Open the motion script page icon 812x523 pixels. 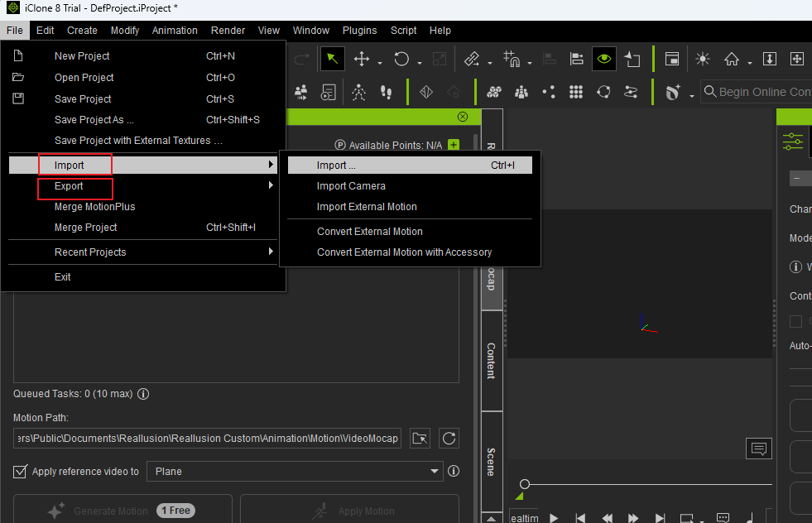point(329,92)
